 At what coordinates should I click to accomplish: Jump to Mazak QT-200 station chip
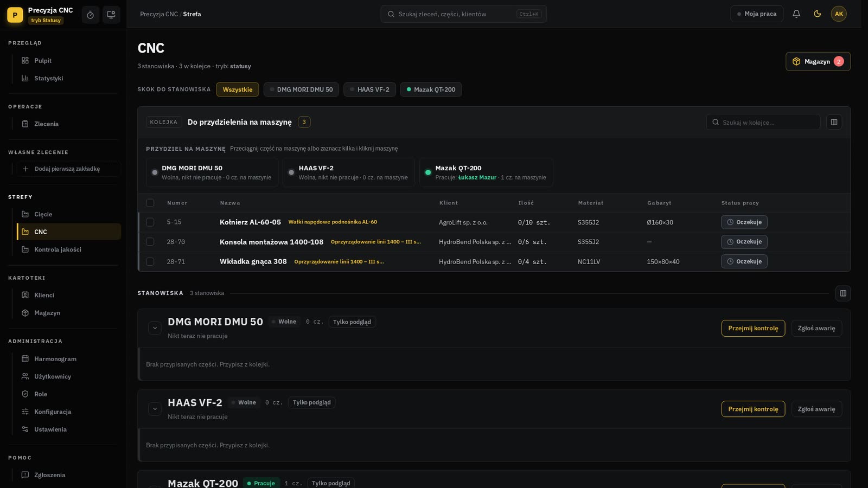(x=431, y=89)
